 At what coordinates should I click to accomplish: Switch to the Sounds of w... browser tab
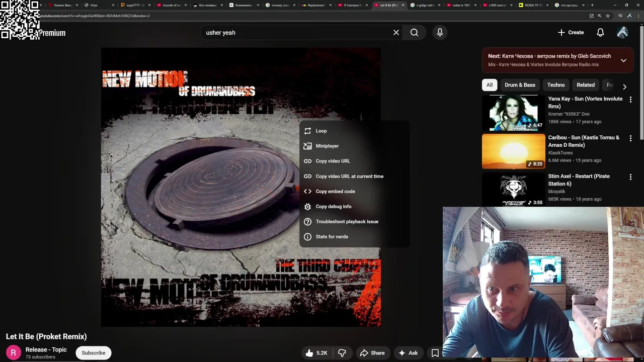pos(171,5)
